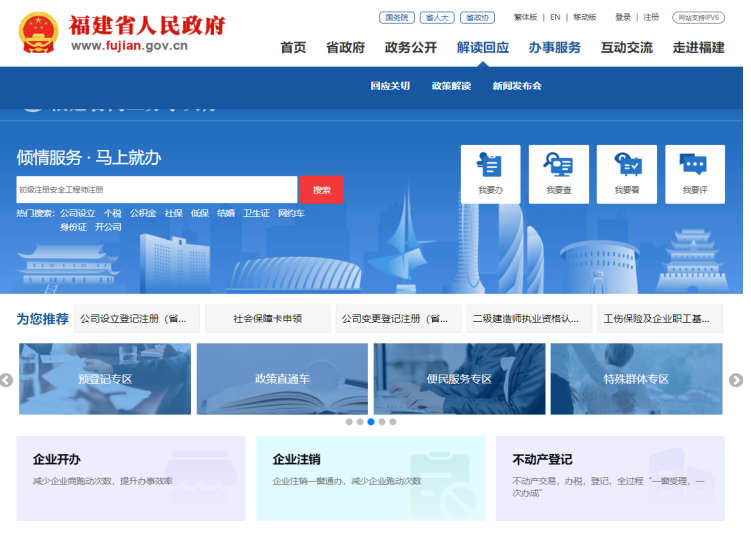Select 新闻发布会 in the submenu
751x534 pixels.
(x=517, y=86)
